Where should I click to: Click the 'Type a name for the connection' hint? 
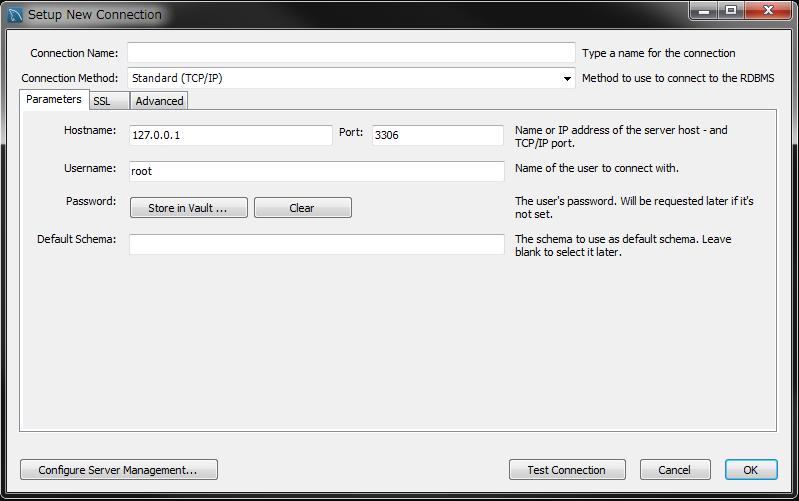tap(658, 53)
